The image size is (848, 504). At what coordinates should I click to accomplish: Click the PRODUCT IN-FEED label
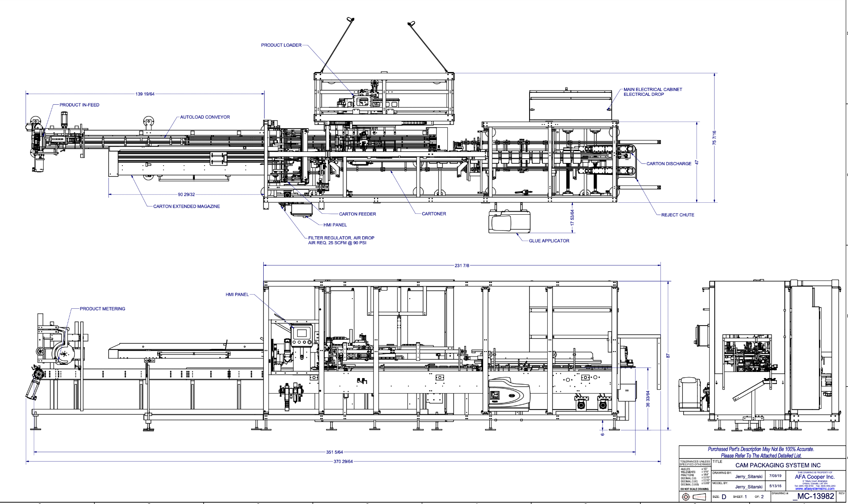coord(79,105)
